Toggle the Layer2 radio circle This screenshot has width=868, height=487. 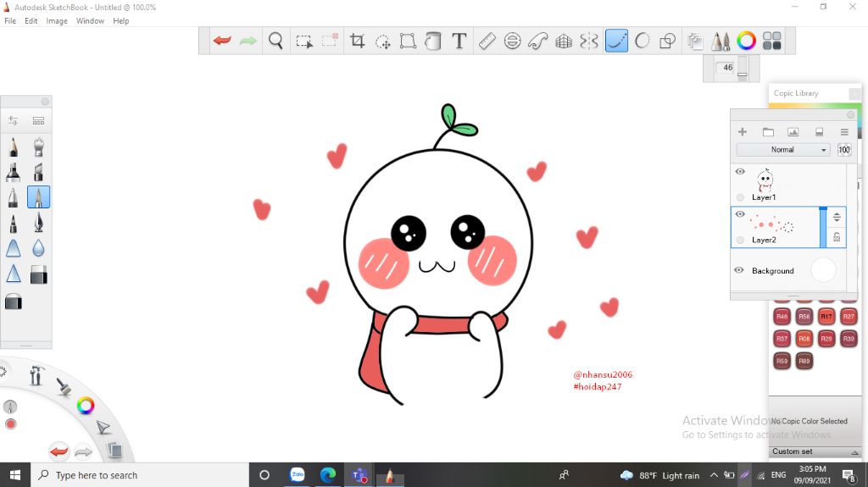pos(740,240)
